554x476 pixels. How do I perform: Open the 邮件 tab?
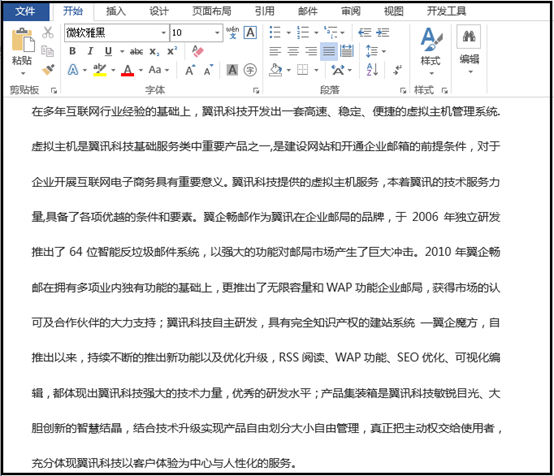click(308, 12)
